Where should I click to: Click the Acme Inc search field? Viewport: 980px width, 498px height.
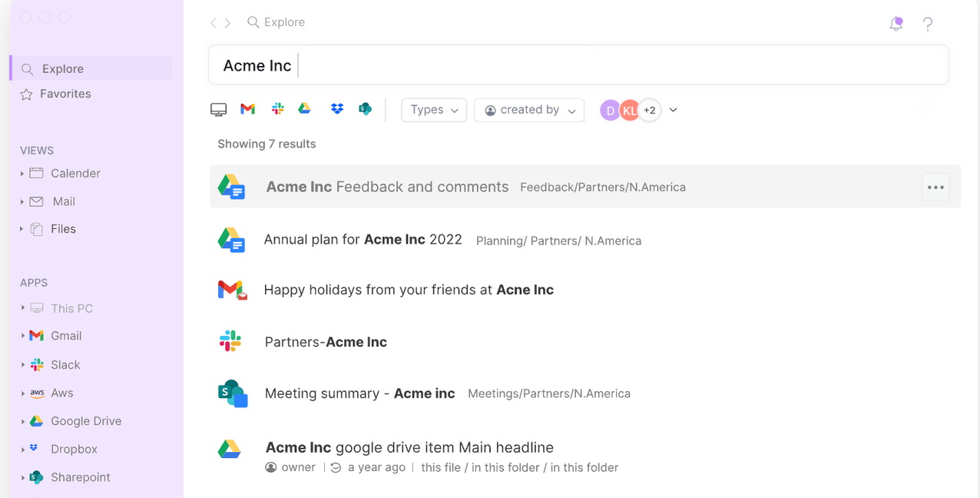click(578, 65)
